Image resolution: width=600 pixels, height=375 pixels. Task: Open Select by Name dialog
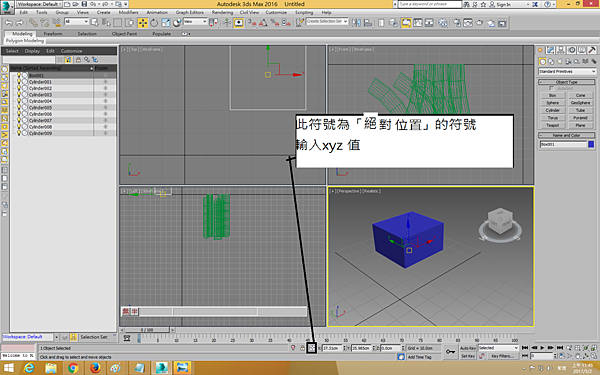coord(106,23)
